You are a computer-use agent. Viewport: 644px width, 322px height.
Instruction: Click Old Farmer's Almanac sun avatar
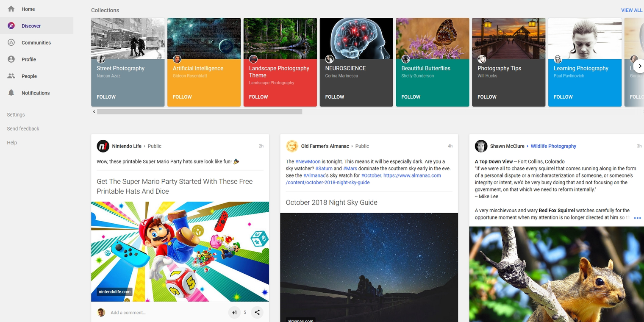point(292,146)
